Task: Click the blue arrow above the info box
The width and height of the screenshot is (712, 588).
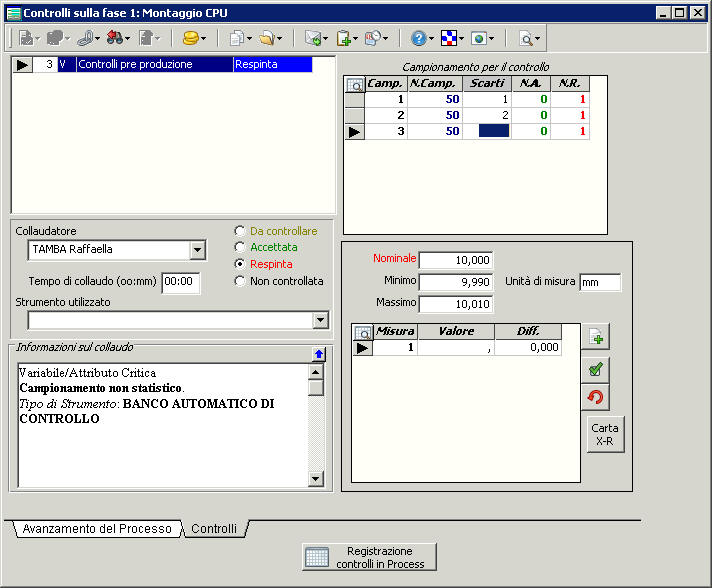Action: click(x=318, y=354)
